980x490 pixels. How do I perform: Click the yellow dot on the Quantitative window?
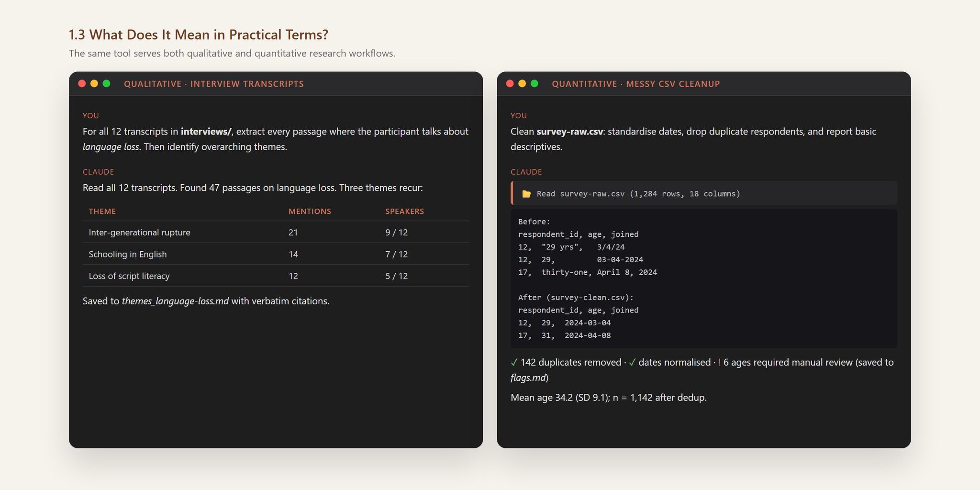click(522, 84)
